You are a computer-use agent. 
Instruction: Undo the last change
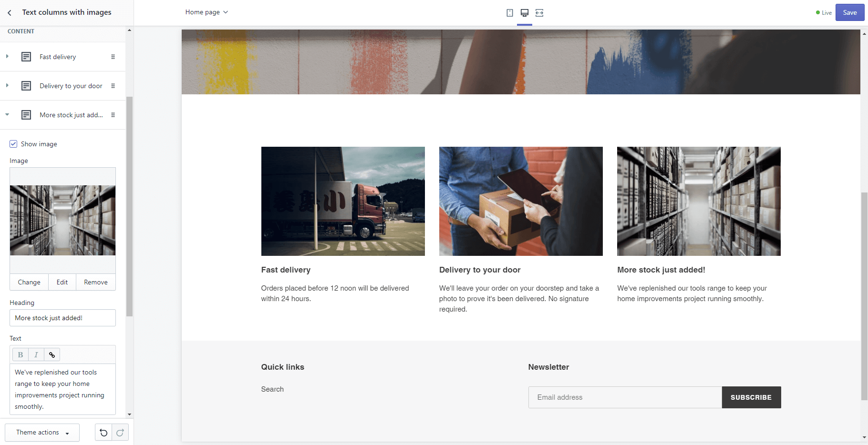103,433
